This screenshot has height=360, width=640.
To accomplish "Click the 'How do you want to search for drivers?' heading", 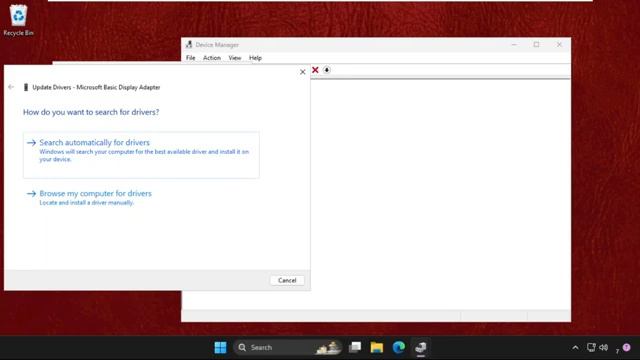I will pyautogui.click(x=91, y=112).
